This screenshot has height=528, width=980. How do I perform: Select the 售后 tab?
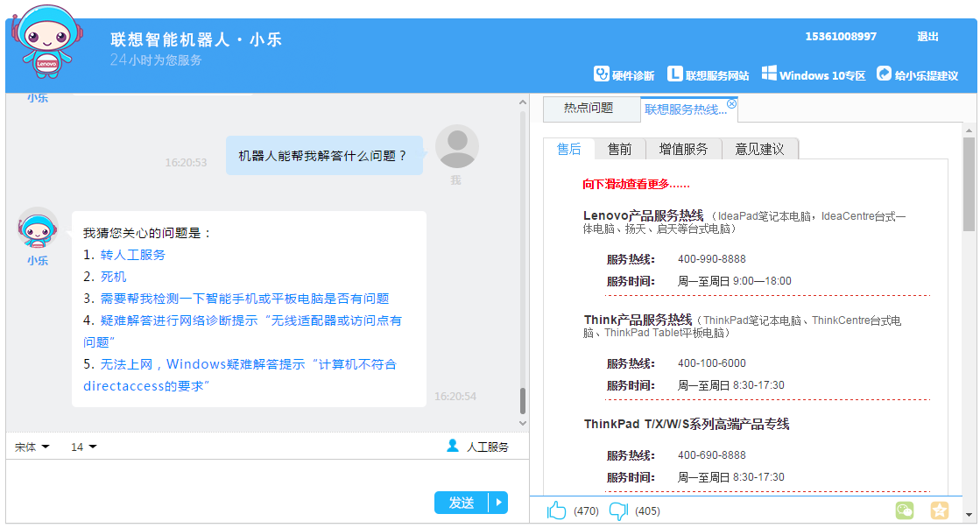click(568, 149)
